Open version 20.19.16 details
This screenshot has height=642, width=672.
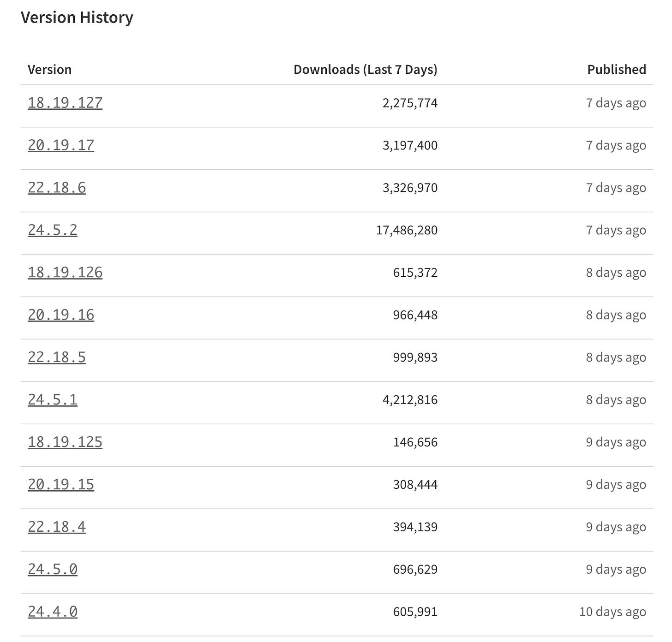(x=60, y=315)
